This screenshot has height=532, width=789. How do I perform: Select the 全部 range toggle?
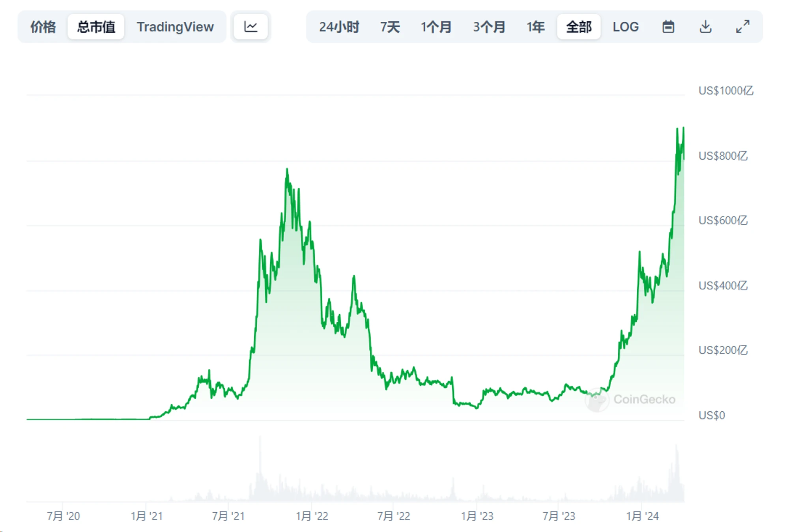point(578,26)
